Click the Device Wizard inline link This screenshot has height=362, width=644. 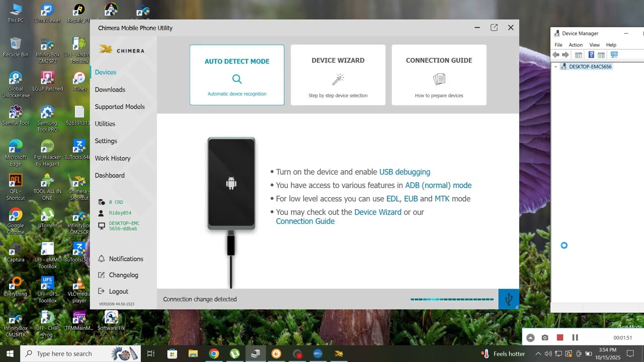click(x=378, y=212)
